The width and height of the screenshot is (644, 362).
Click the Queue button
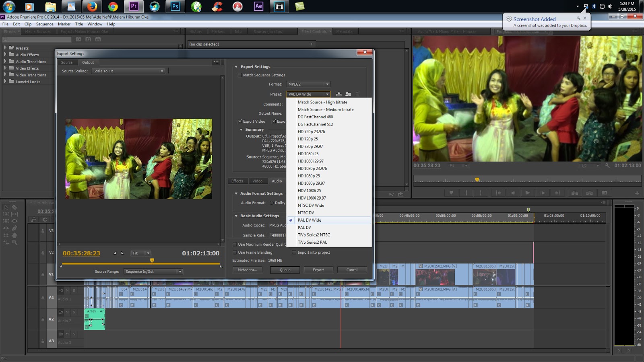285,269
